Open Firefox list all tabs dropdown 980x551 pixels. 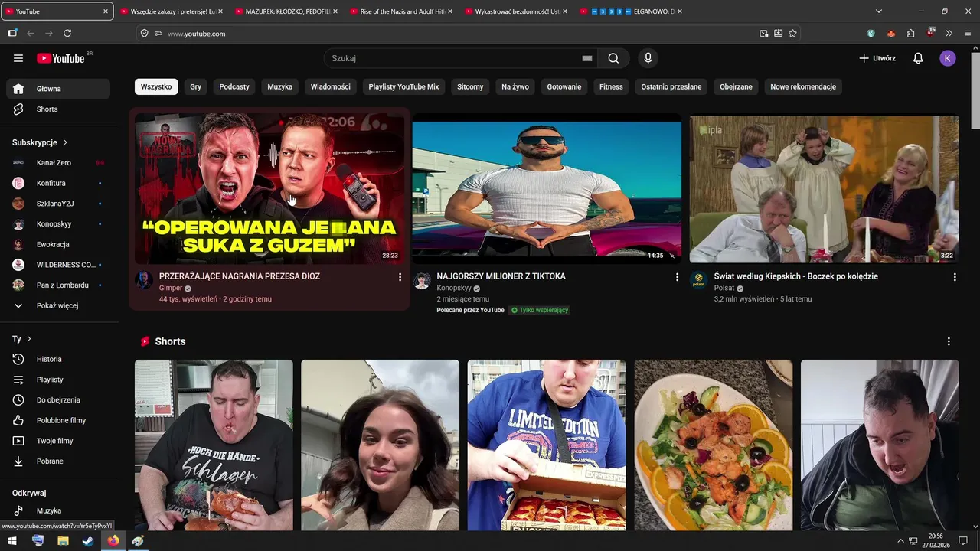coord(879,11)
